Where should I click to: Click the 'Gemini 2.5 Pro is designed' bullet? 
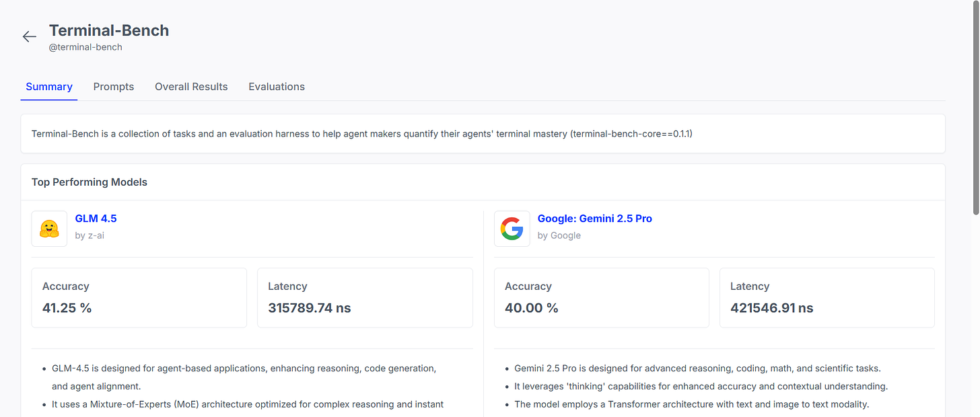[697, 369]
